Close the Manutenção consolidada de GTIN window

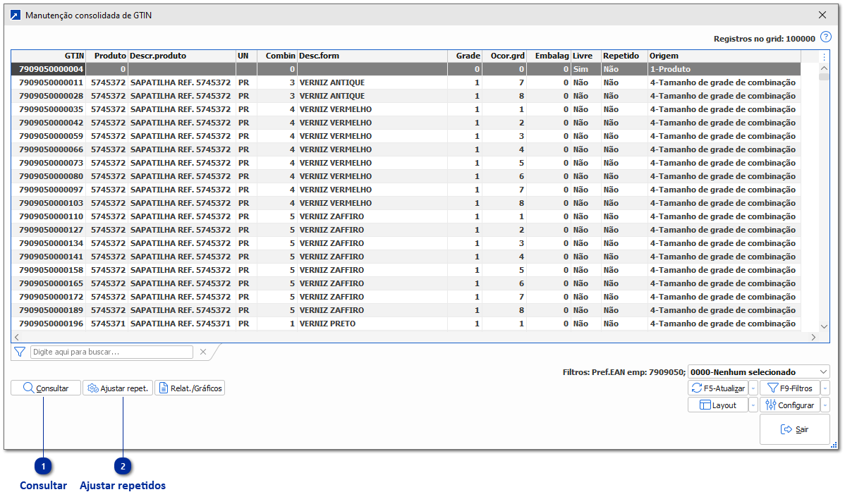tap(822, 15)
